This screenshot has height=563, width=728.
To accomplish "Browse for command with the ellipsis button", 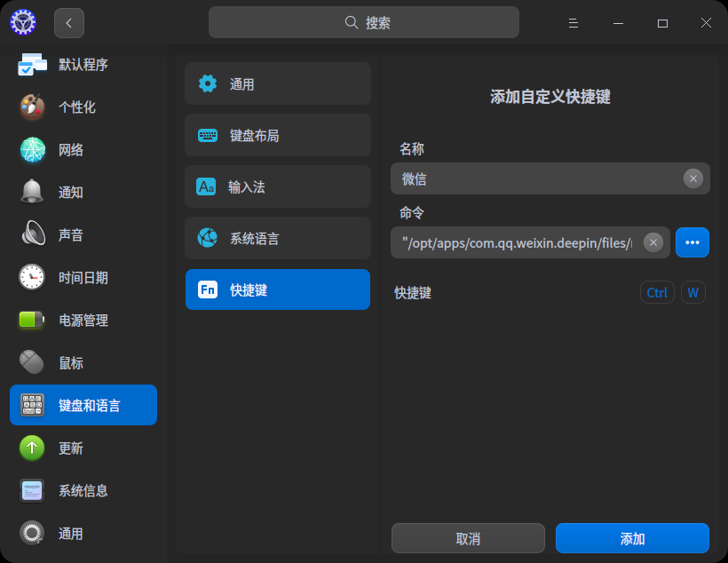I will click(x=692, y=242).
